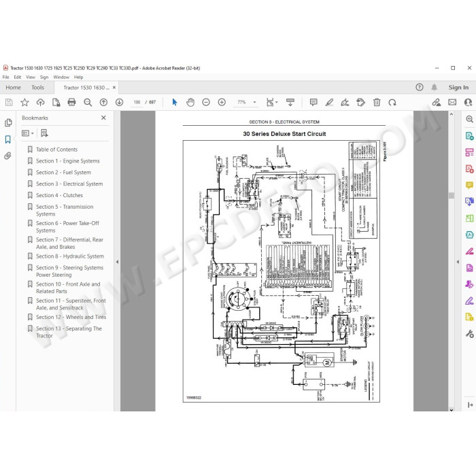Viewport: 476px width, 476px height.
Task: Switch to the Home tab
Action: tap(14, 88)
